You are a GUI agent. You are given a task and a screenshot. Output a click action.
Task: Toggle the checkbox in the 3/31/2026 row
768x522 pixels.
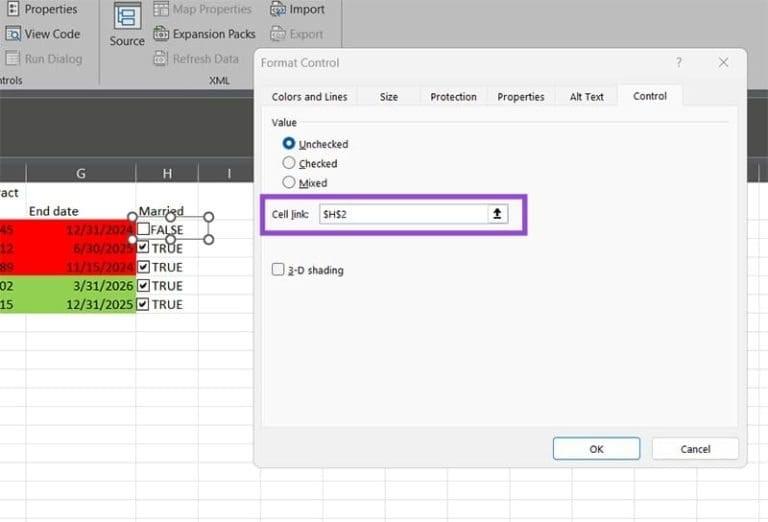[144, 285]
